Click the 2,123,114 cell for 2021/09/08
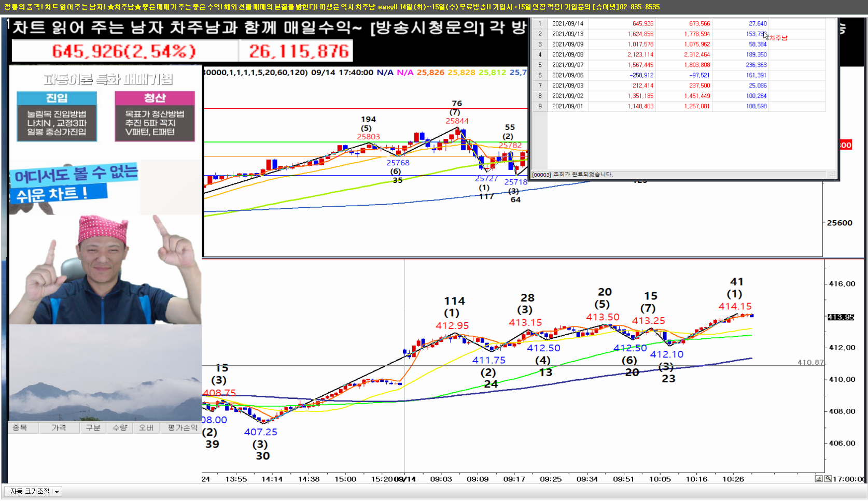 640,54
